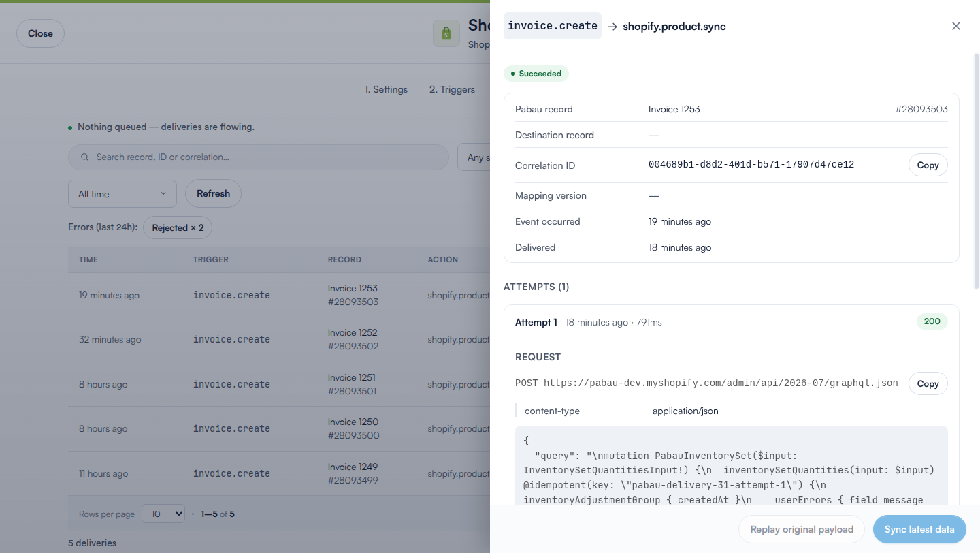Click the 32 minutes ago time cell
The height and width of the screenshot is (553, 980).
110,340
